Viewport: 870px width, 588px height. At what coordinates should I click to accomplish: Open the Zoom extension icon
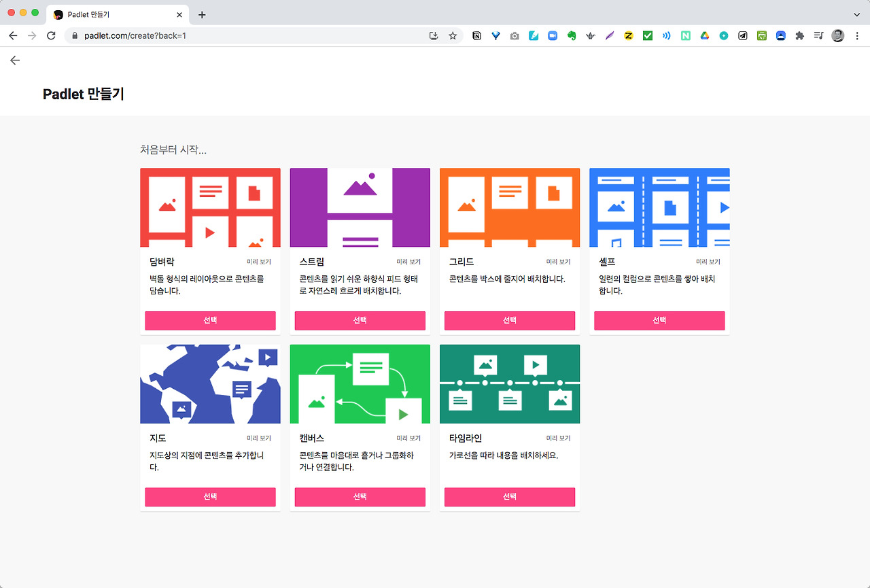(553, 35)
